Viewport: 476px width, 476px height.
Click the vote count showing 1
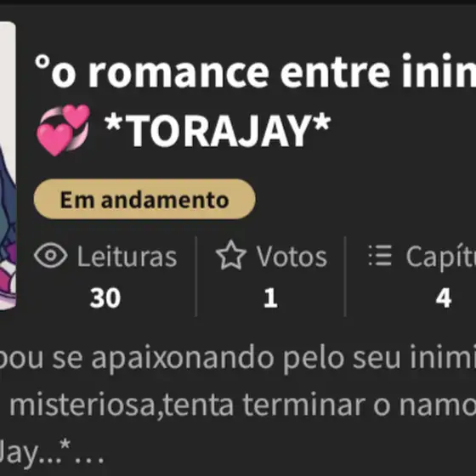[270, 298]
